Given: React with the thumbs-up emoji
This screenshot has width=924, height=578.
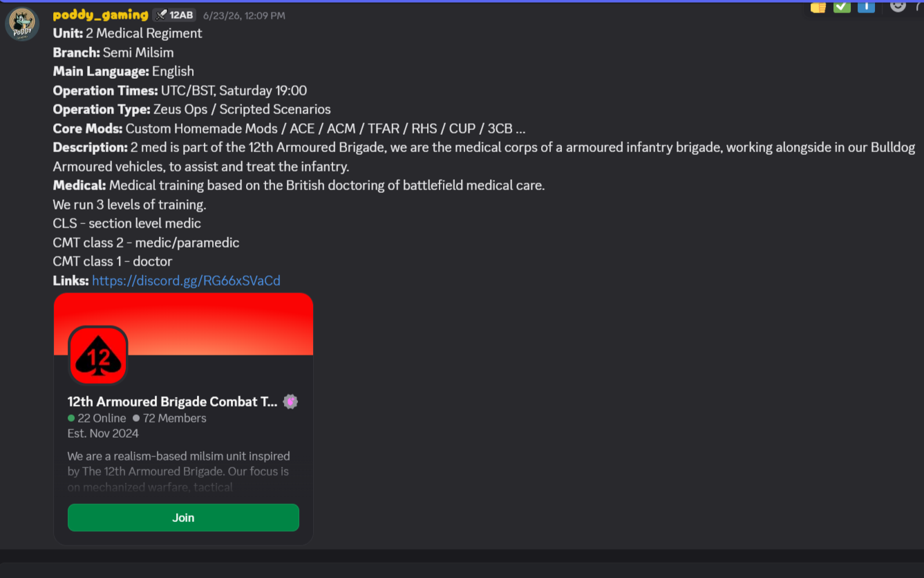Looking at the screenshot, I should (818, 7).
